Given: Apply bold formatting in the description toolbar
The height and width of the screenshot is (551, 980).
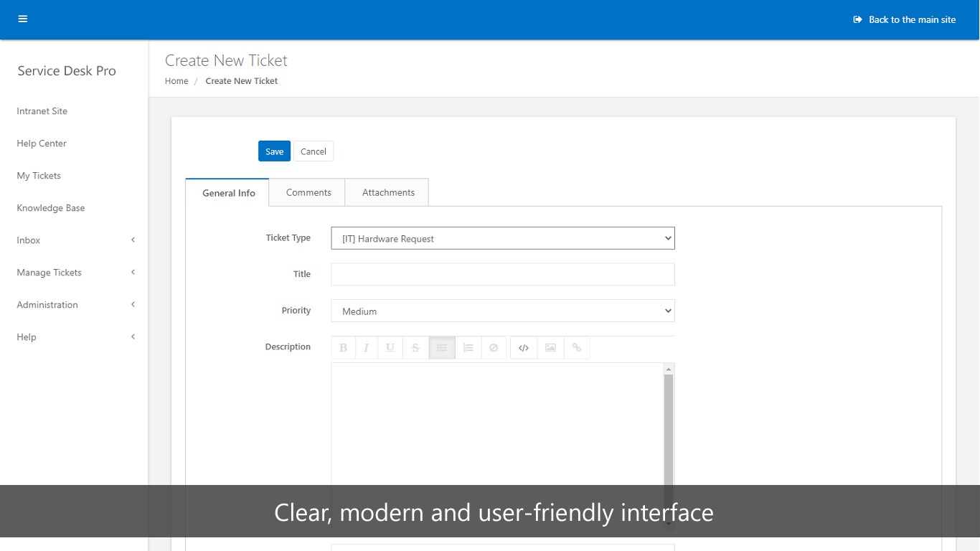Looking at the screenshot, I should (x=343, y=348).
